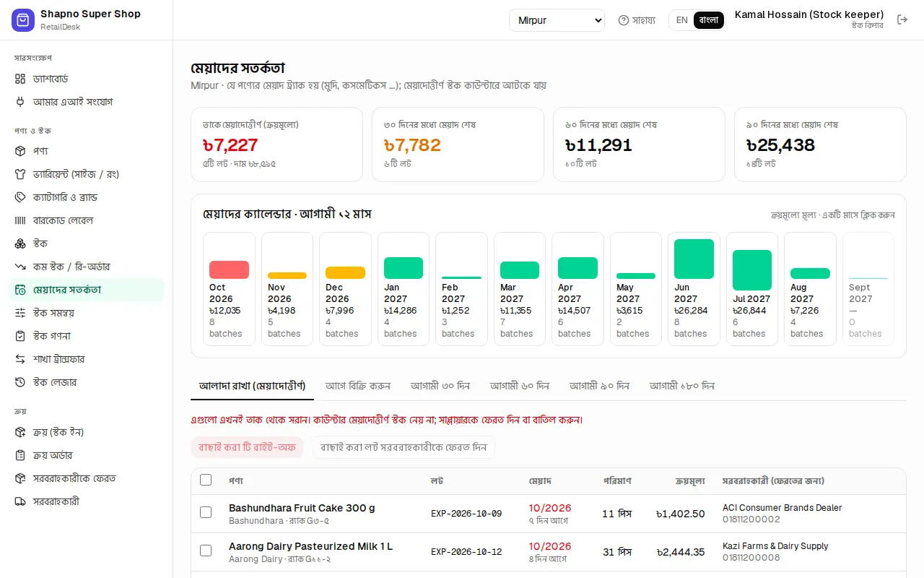Click বাছাই করা লট সরবরাহকারীকে ফেরত দিন button
The image size is (924, 578).
tap(404, 447)
